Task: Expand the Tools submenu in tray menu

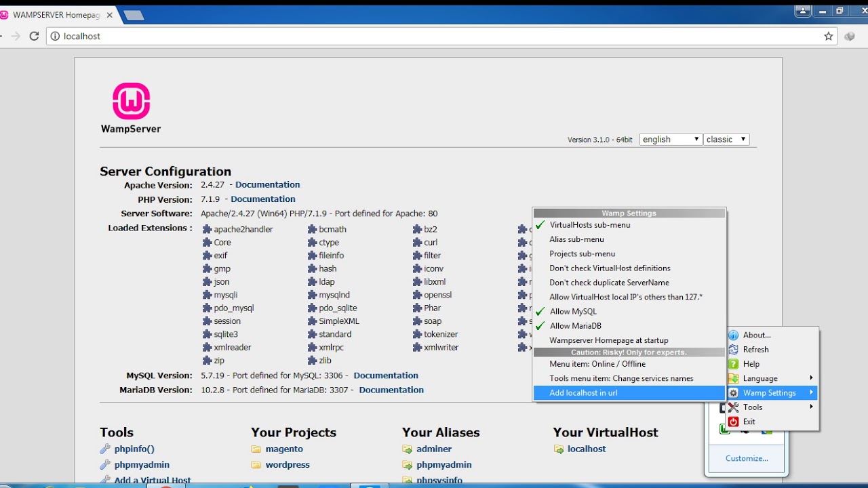Action: coord(772,407)
